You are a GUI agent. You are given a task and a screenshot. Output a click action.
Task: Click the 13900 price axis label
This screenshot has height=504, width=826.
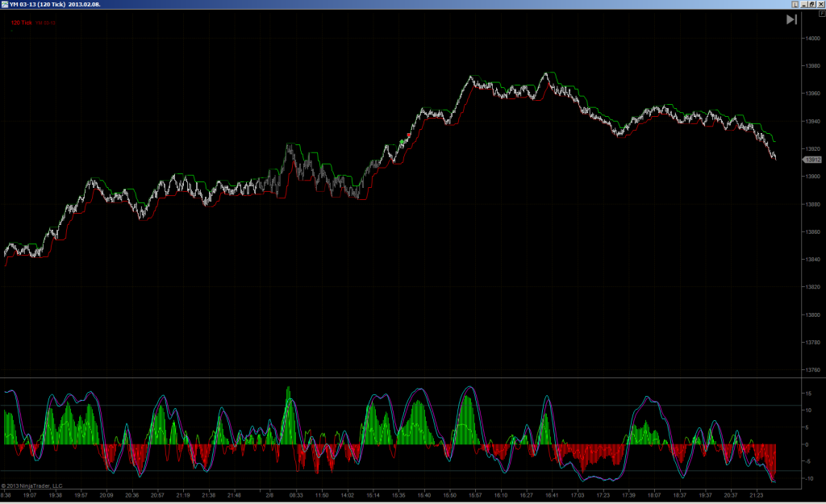813,177
